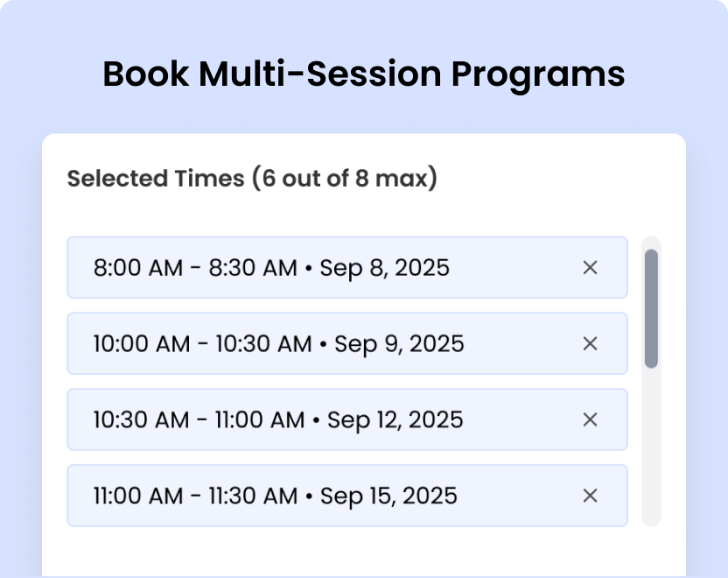Click the Sep 15, 2025 date label

(x=390, y=496)
